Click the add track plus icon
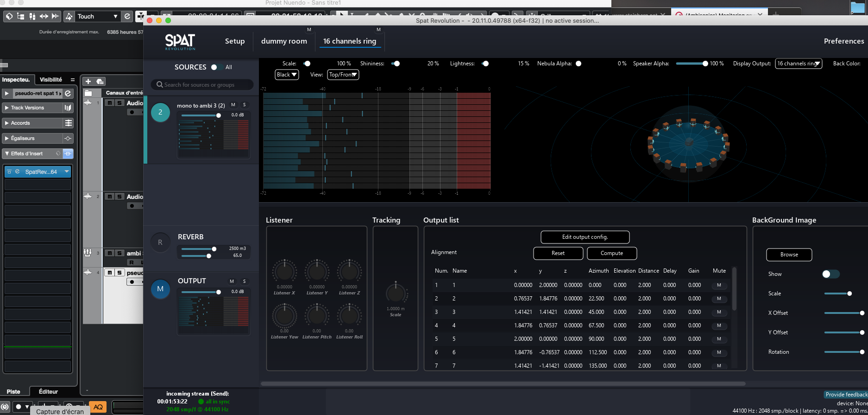Image resolution: width=868 pixels, height=415 pixels. [88, 81]
